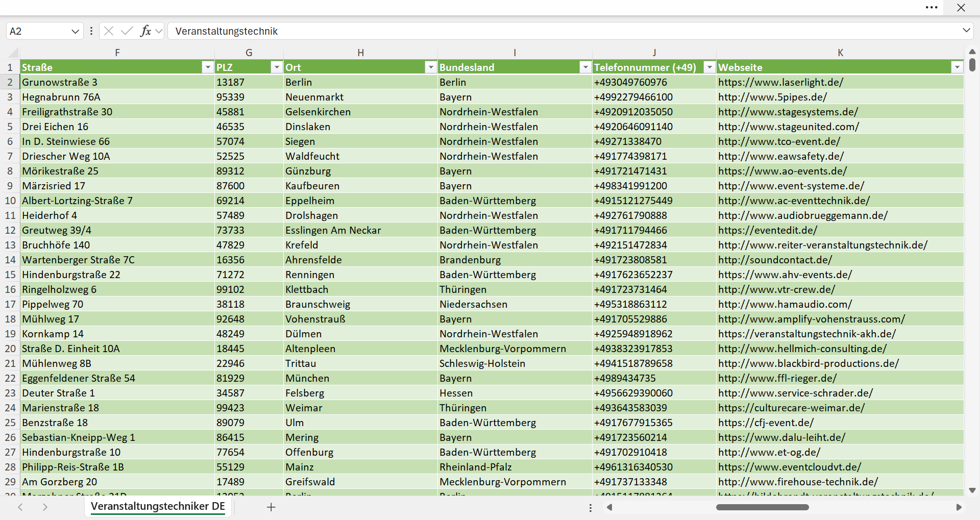Expand the Name Box dropdown arrow
Viewport: 980px width, 520px height.
[75, 31]
